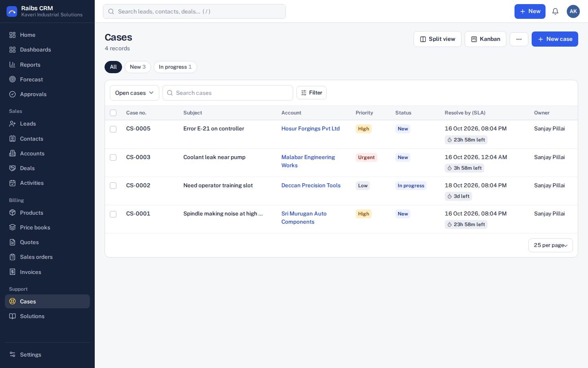Select the Deals handshake icon
The width and height of the screenshot is (588, 368).
pos(13,168)
